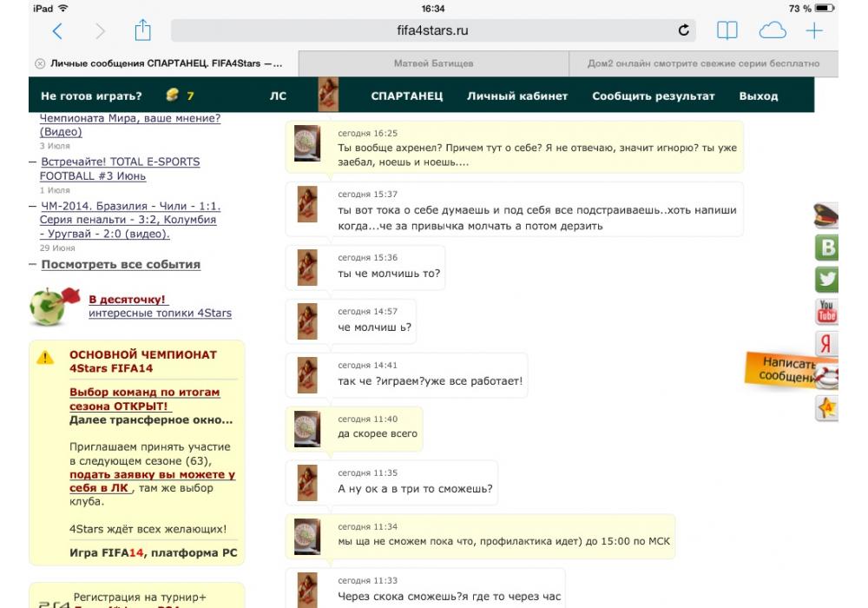Click Посмотреть все события
The image size is (868, 608).
(x=121, y=265)
